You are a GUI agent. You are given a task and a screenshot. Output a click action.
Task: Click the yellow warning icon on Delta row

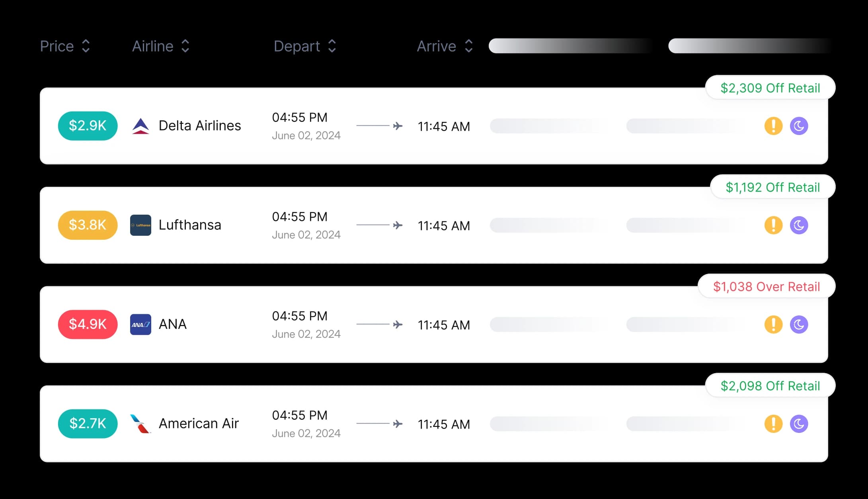click(773, 126)
